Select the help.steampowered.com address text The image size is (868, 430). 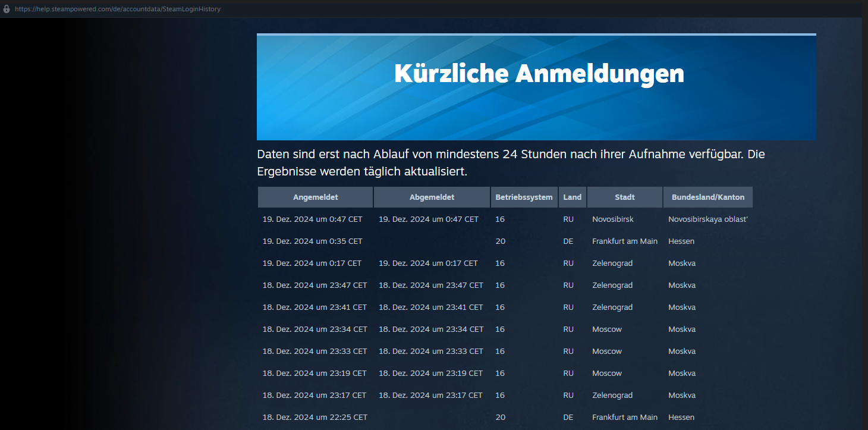pyautogui.click(x=118, y=9)
